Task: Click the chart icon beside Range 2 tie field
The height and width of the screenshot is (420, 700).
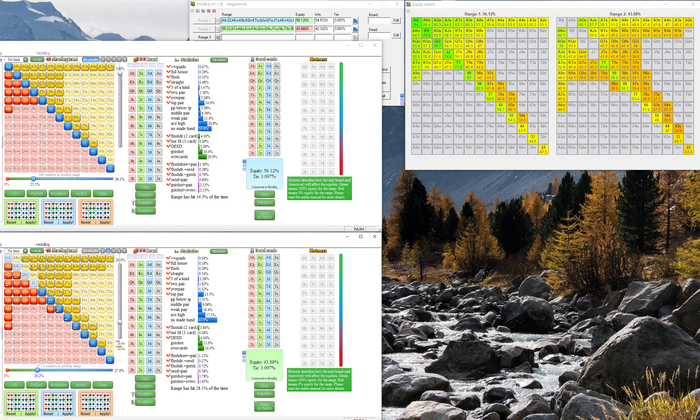Action: tap(356, 29)
